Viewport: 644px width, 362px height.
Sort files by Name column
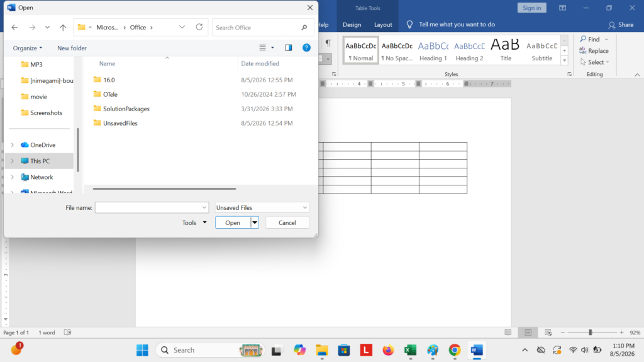[x=107, y=63]
